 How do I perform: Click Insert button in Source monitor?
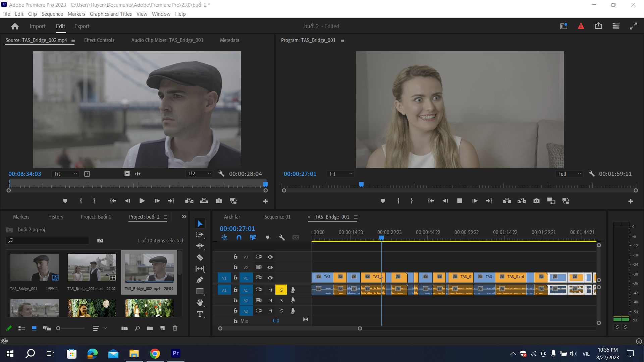coord(189,201)
